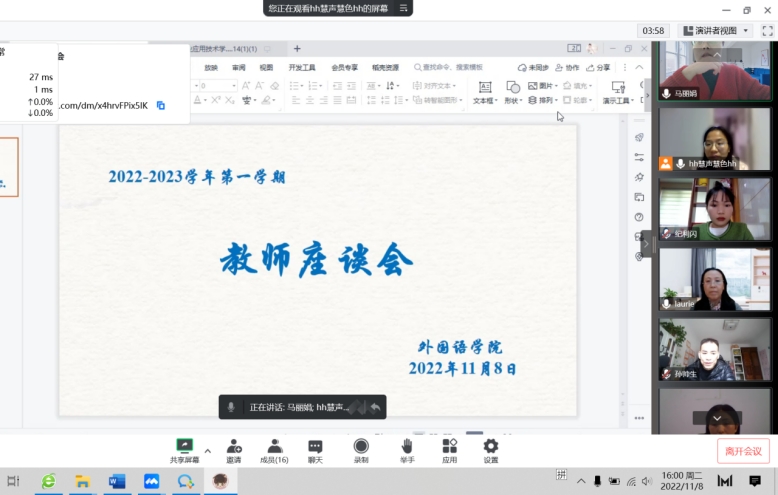Viewport: 778px width, 495px height.
Task: Raise hand using the 举手 icon
Action: point(407,446)
